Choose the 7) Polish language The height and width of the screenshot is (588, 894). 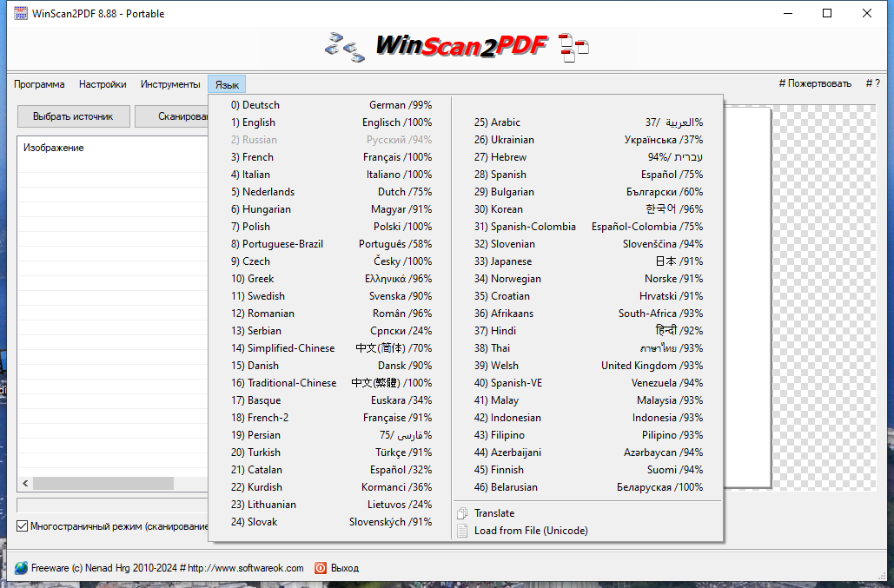pyautogui.click(x=331, y=227)
